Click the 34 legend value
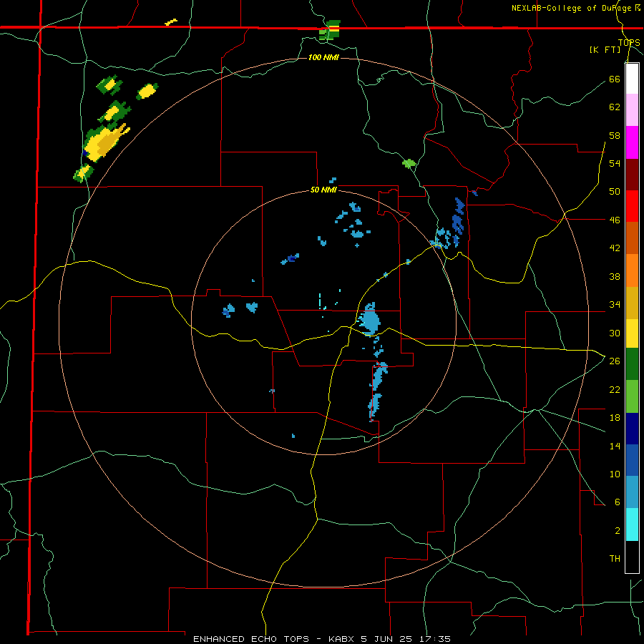644x644 pixels. click(x=615, y=304)
